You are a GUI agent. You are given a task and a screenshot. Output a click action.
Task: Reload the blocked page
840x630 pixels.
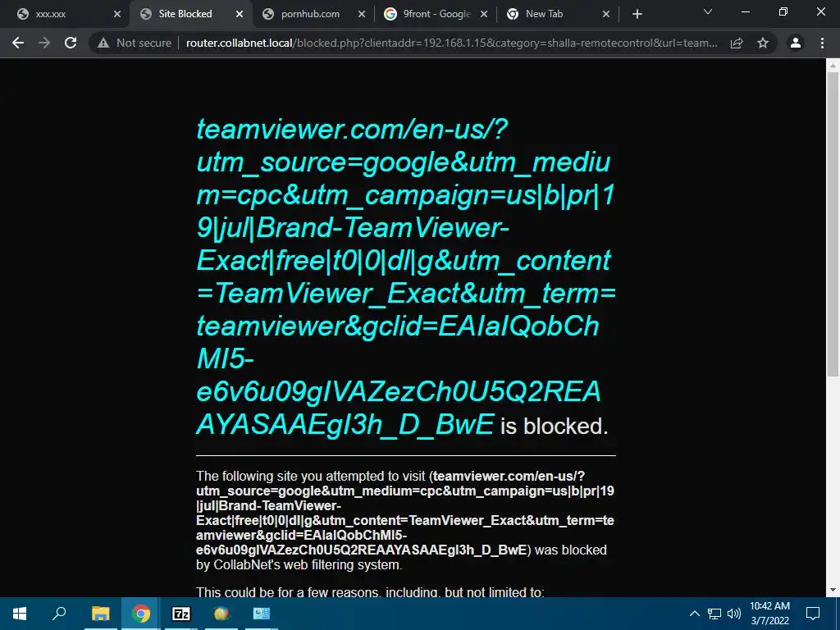pos(71,43)
